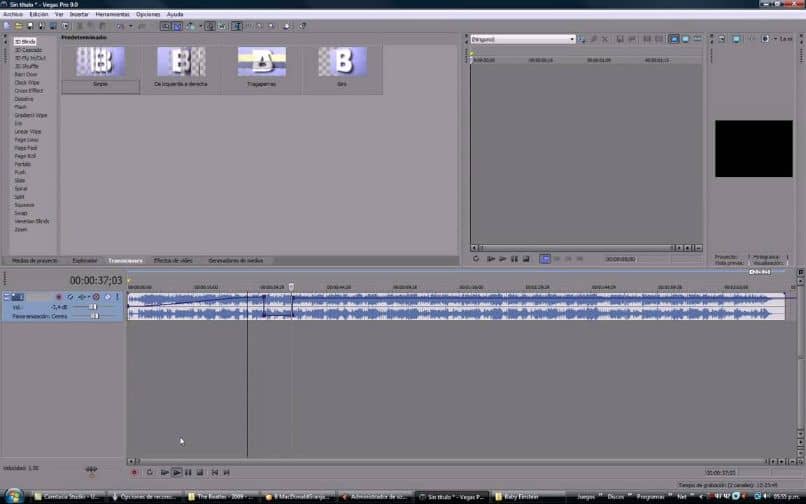Toggle Lock Envelopes to Events
This screenshot has height=504, width=806.
coord(210,26)
